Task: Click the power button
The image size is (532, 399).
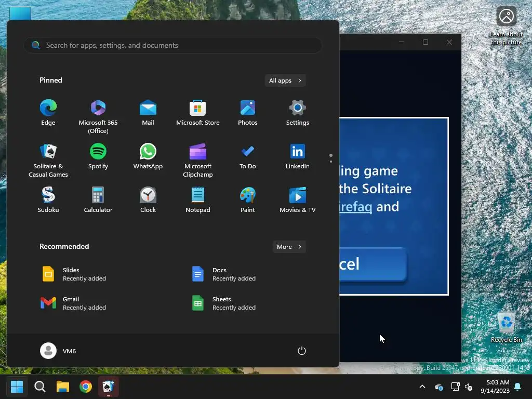Action: coord(302,351)
